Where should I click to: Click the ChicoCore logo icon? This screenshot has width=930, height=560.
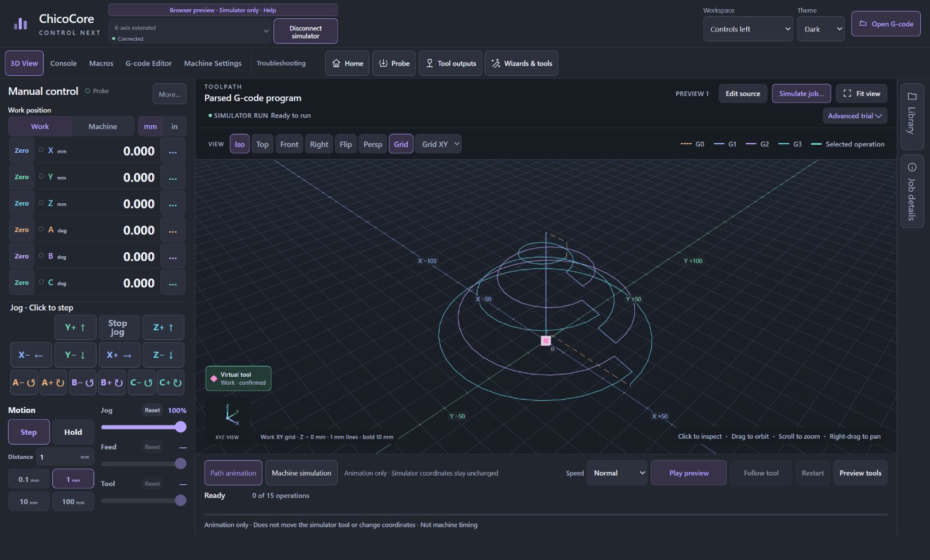point(21,24)
